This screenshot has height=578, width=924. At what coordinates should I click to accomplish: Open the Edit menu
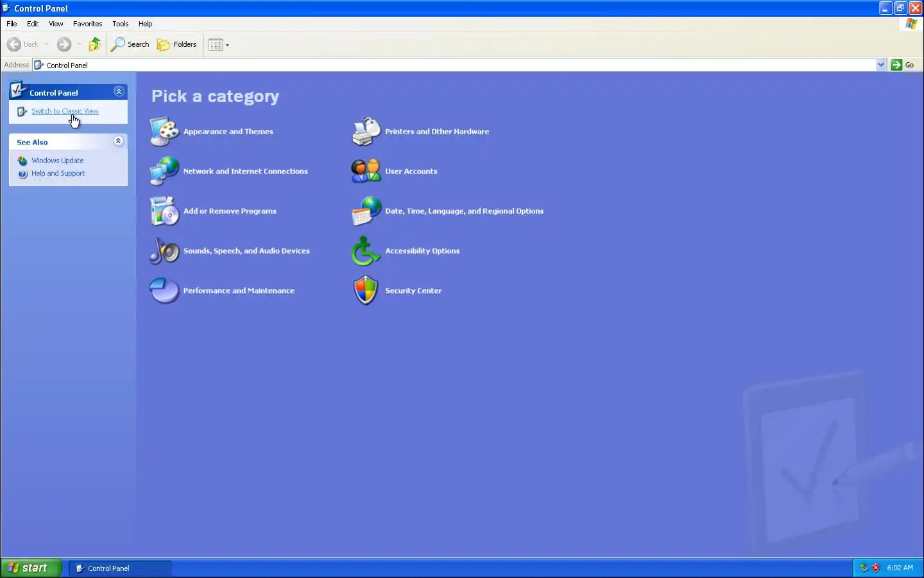click(33, 24)
